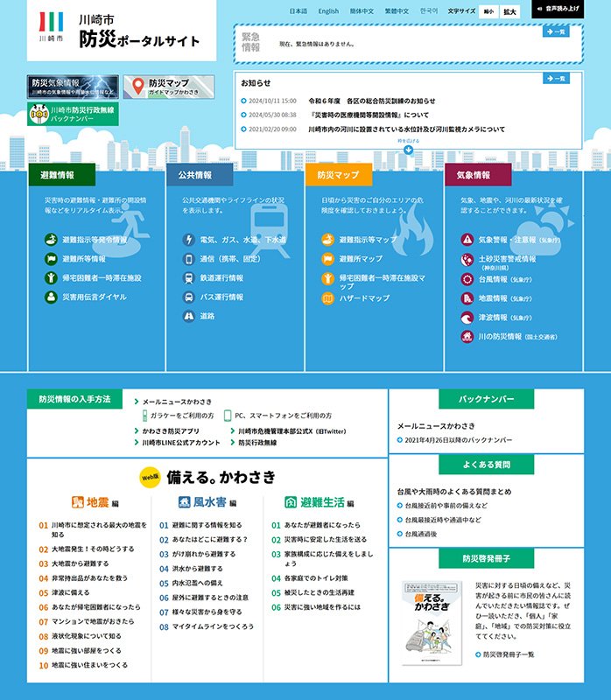Click the orange map icon beside ハザードマップ

click(x=328, y=298)
